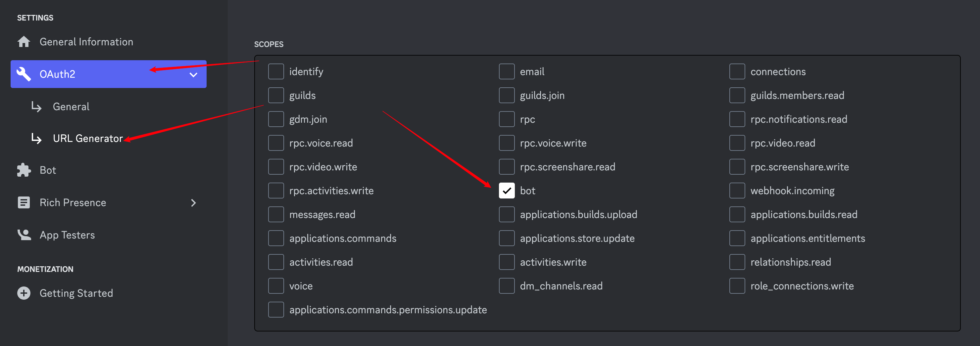Click the home icon beside General Information
The image size is (980, 346).
click(24, 42)
